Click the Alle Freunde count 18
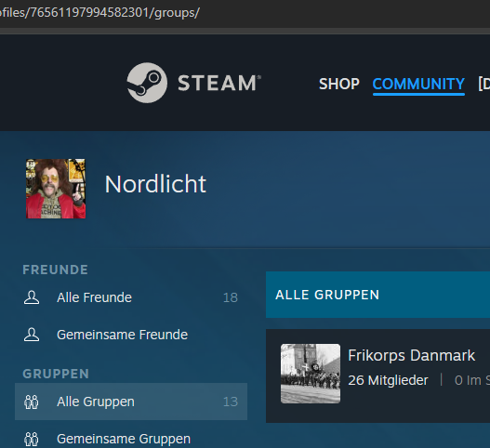 (x=231, y=297)
